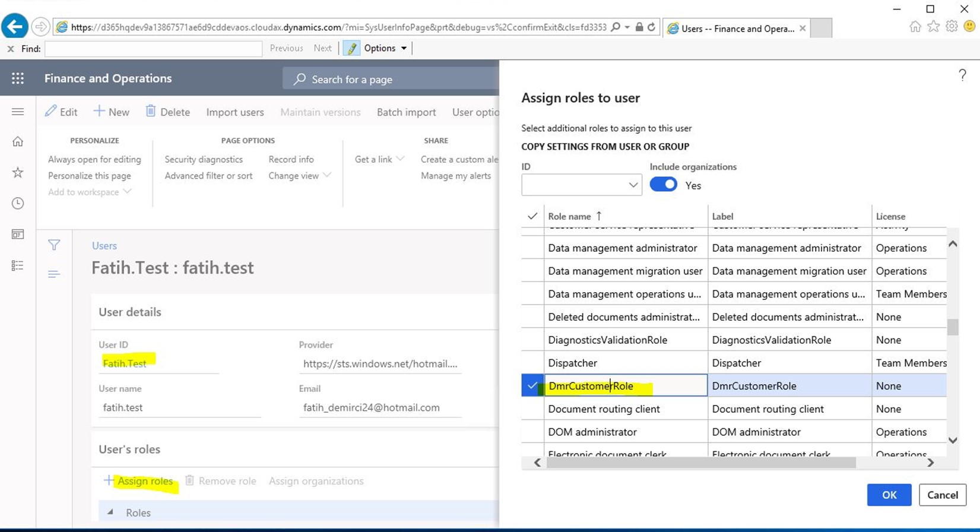The image size is (980, 532).
Task: Click the User ID field Fatih.Test
Action: coord(158,363)
